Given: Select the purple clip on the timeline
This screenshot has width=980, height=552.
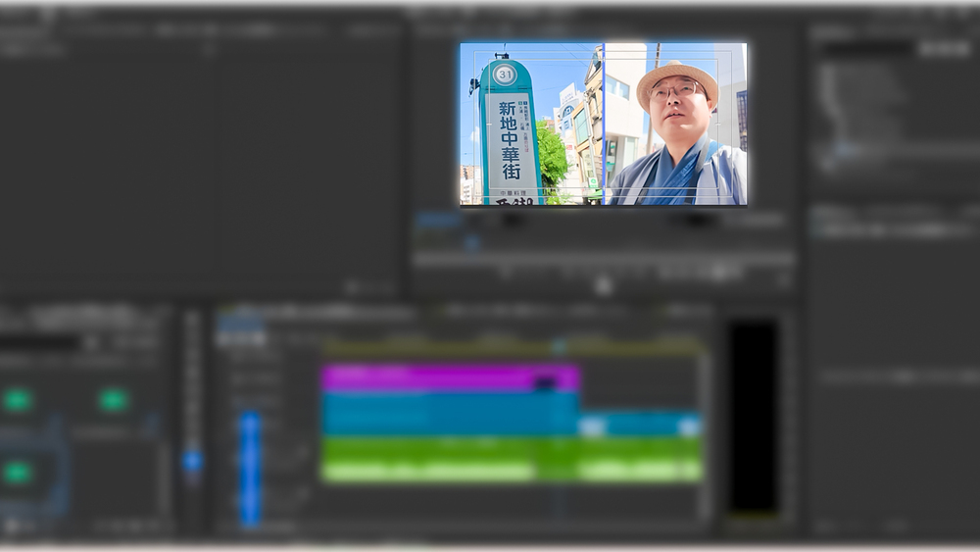Looking at the screenshot, I should click(451, 378).
